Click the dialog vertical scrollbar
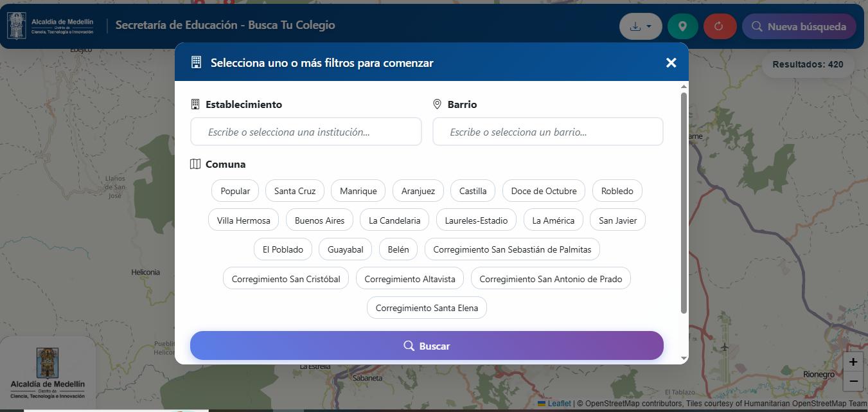868x412 pixels. pyautogui.click(x=684, y=202)
